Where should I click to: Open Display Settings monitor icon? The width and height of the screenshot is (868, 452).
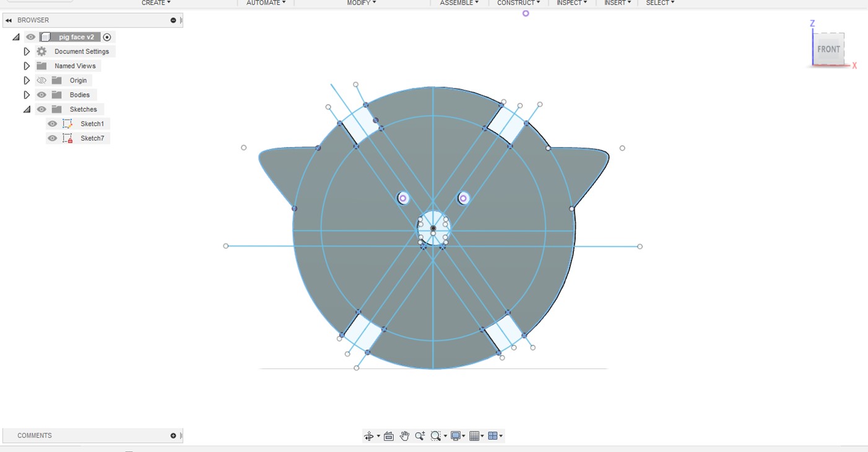pos(457,436)
